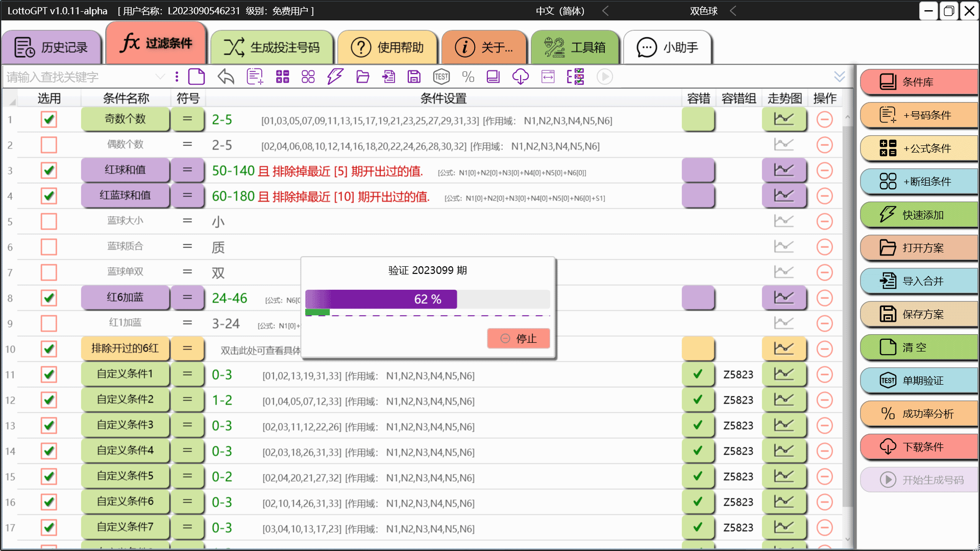Click the 停止 button in verification dialog

coord(519,339)
